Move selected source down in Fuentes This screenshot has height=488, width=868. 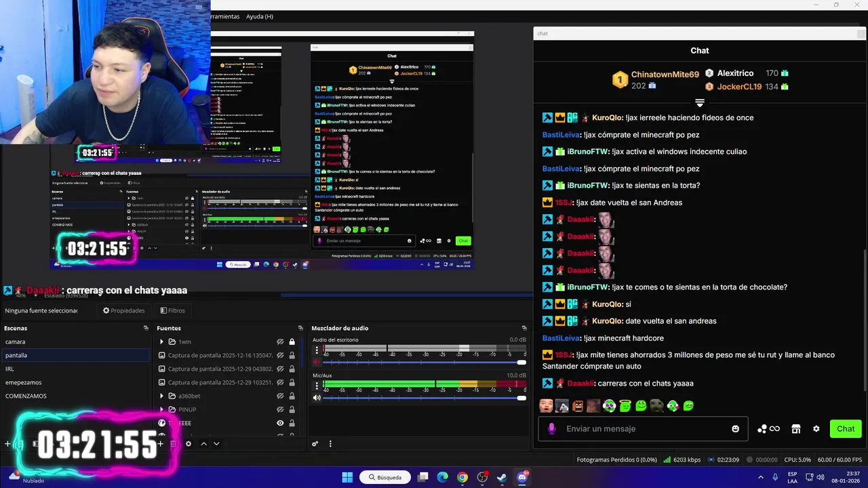point(216,444)
